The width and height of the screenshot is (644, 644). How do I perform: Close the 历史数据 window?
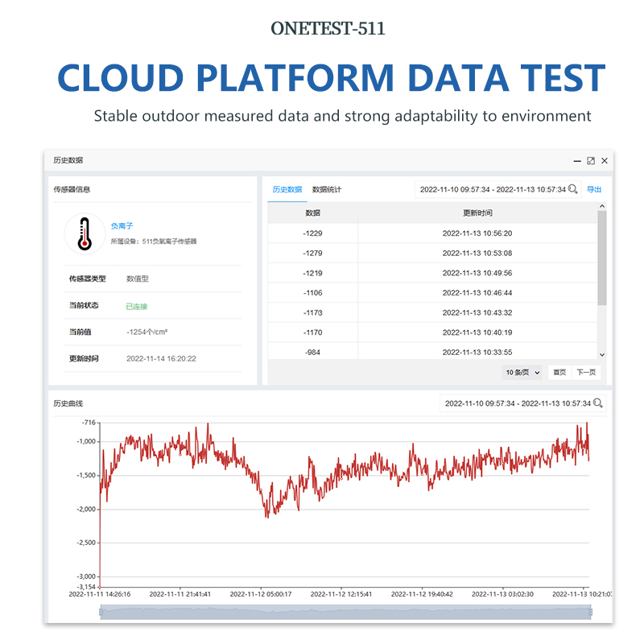pyautogui.click(x=605, y=161)
